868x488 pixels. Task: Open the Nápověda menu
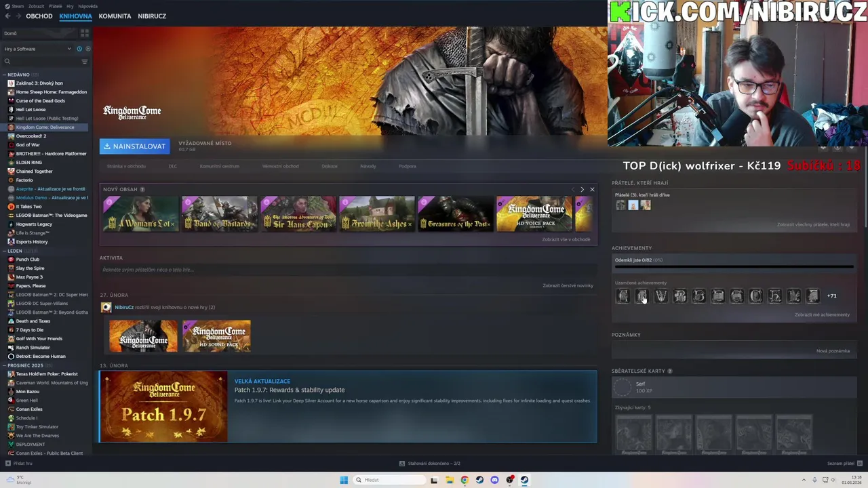[87, 6]
